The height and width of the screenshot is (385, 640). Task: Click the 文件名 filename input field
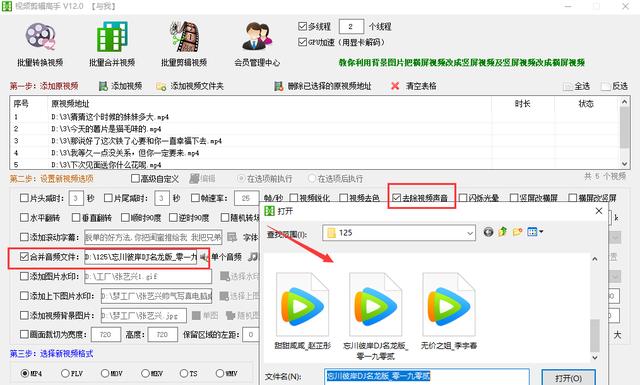427,376
